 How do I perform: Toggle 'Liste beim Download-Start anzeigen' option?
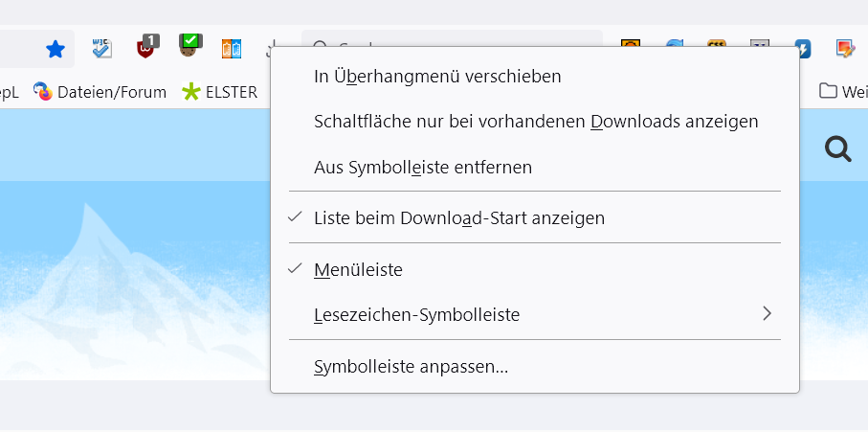coord(459,217)
